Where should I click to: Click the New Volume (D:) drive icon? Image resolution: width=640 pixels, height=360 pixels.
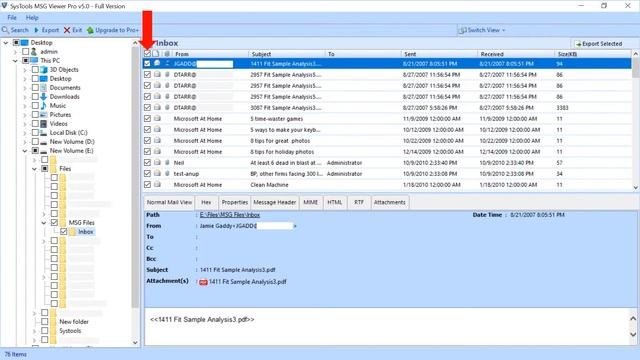coord(44,142)
